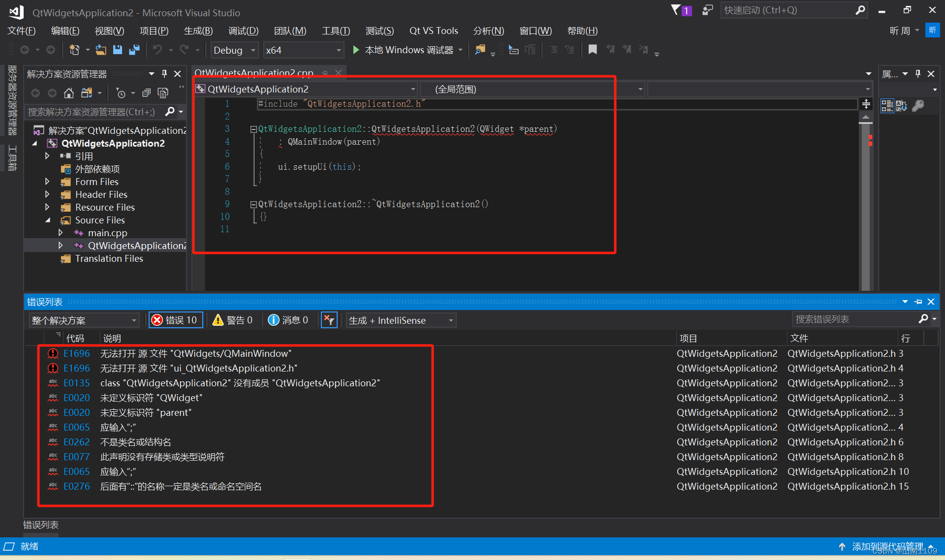The image size is (945, 560).
Task: Click the send feedback icon
Action: tap(707, 10)
